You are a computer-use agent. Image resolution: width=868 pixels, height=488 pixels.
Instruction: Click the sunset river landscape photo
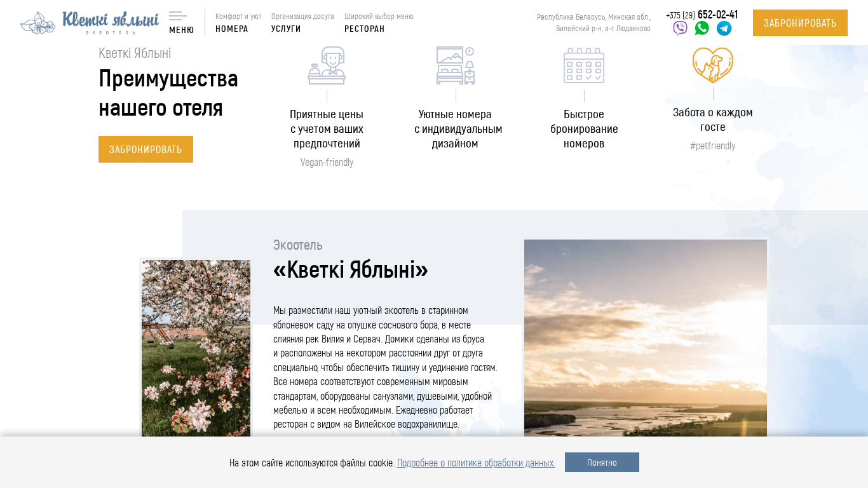pos(646,338)
